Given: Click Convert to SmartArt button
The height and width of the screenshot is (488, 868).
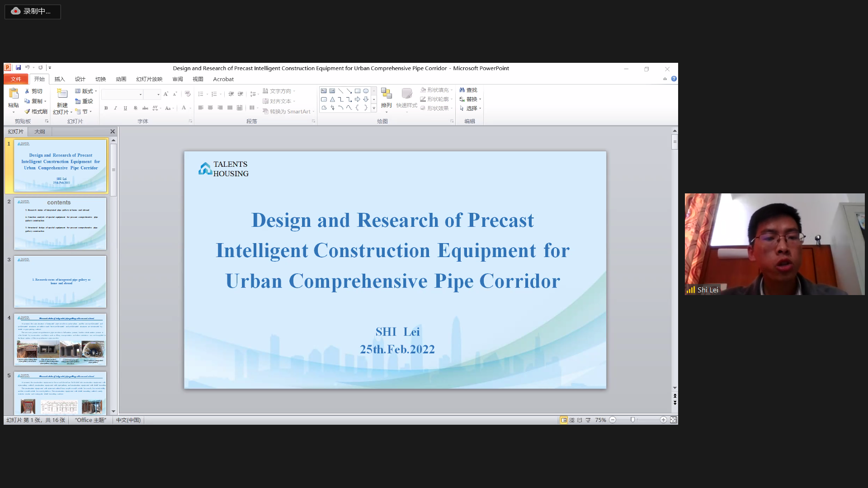Looking at the screenshot, I should pos(288,112).
